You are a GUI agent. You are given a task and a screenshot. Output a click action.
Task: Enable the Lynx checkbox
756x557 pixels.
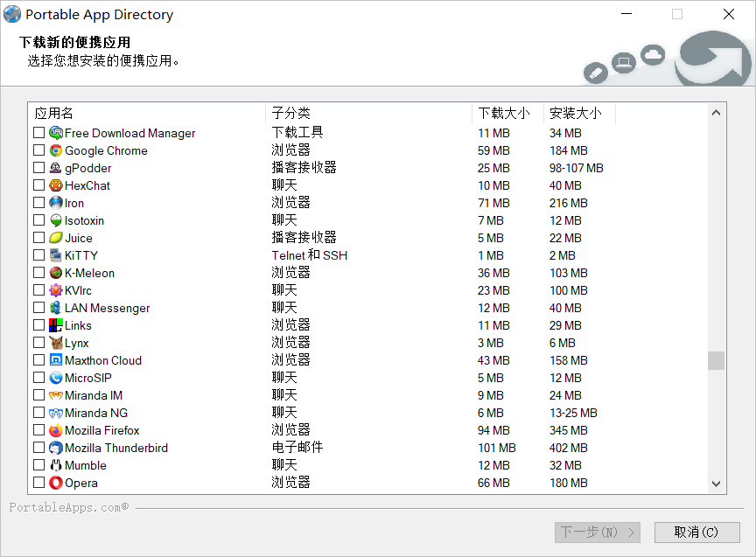click(x=39, y=342)
